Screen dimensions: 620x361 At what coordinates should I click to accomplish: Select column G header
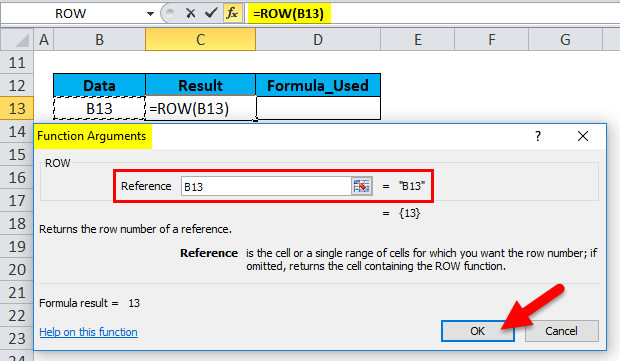(565, 40)
